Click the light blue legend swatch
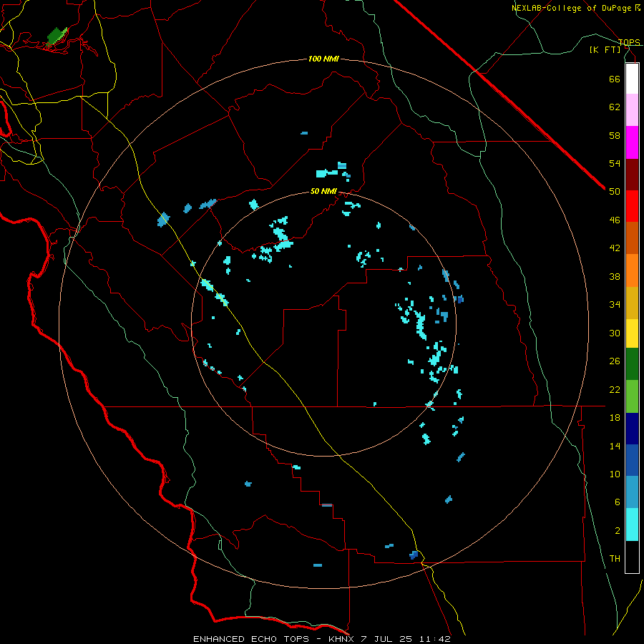The image size is (644, 644). 632,492
